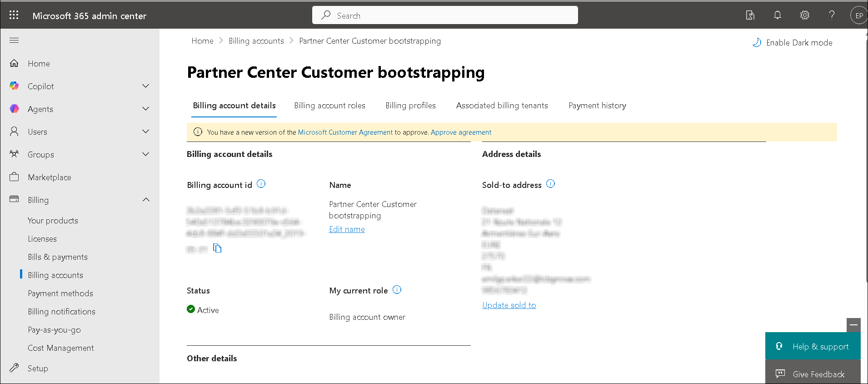This screenshot has height=384, width=868.
Task: Switch to the Billing profiles tab
Action: tap(410, 106)
